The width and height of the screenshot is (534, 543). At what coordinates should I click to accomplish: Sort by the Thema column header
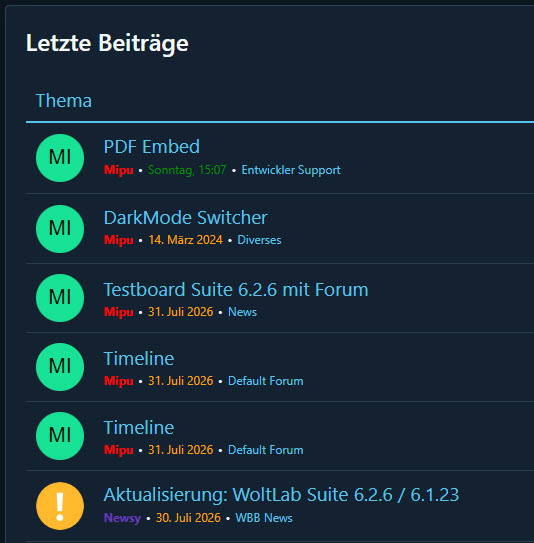(64, 101)
